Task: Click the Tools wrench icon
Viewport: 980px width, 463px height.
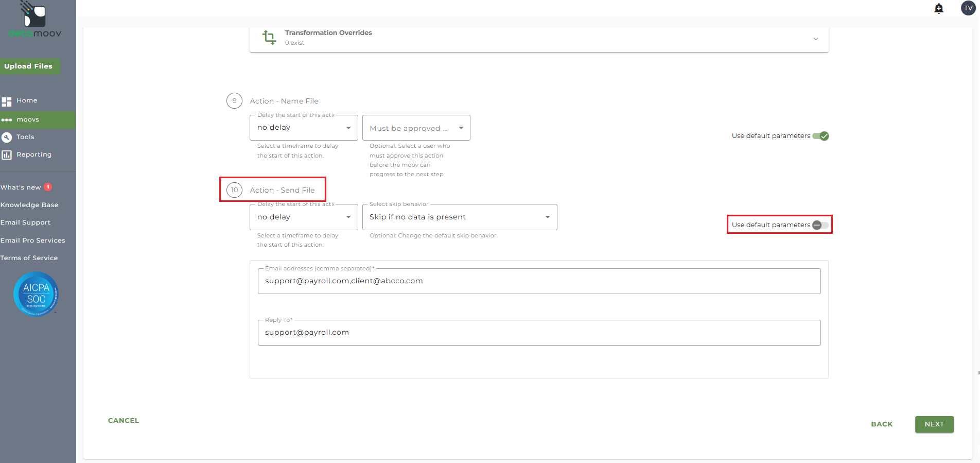Action: pos(7,138)
